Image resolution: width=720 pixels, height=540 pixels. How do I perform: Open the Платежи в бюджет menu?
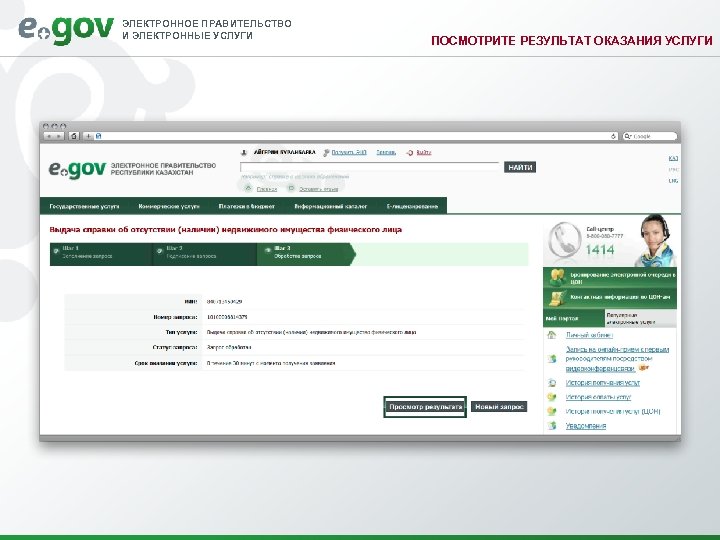point(247,206)
